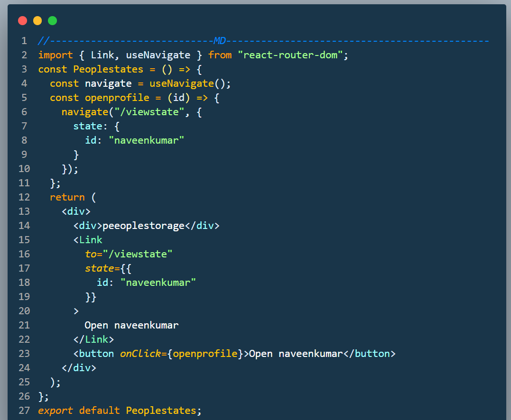The image size is (511, 420).
Task: Click the to="/viewstate" attribute on line 16
Action: point(129,254)
